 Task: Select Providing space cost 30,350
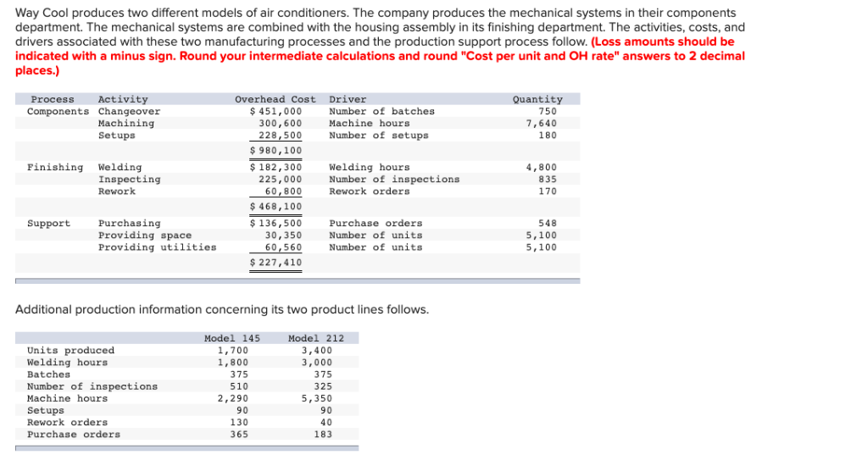coord(283,236)
